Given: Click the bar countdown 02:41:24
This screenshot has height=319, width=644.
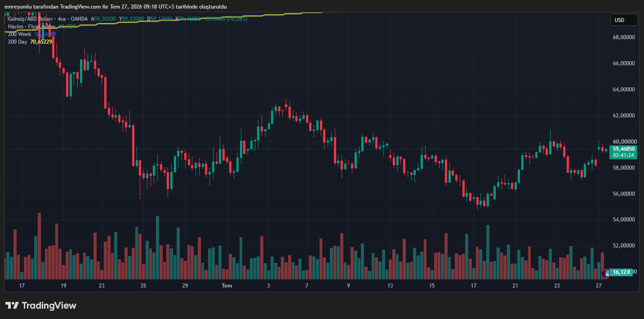Looking at the screenshot, I should 624,155.
